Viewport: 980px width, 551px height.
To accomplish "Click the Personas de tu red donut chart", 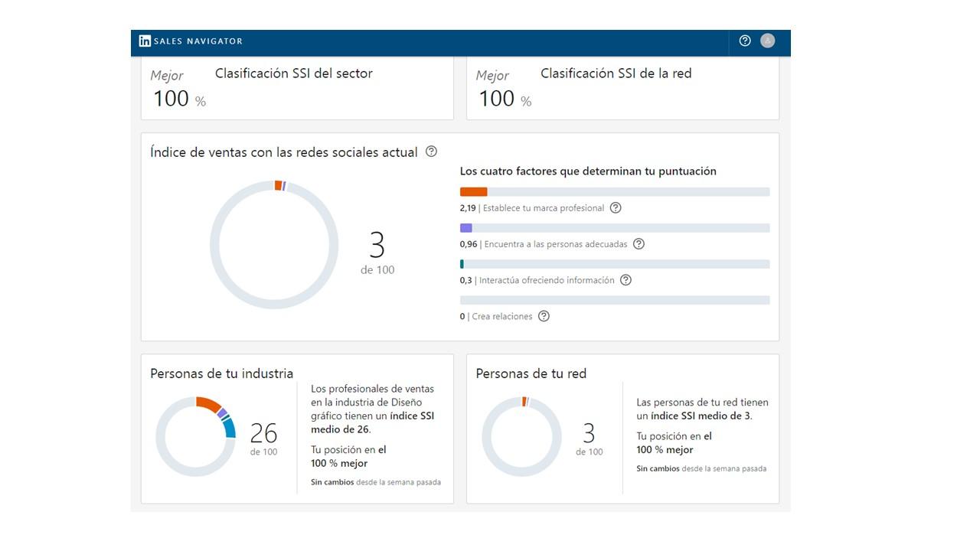I will pyautogui.click(x=521, y=437).
